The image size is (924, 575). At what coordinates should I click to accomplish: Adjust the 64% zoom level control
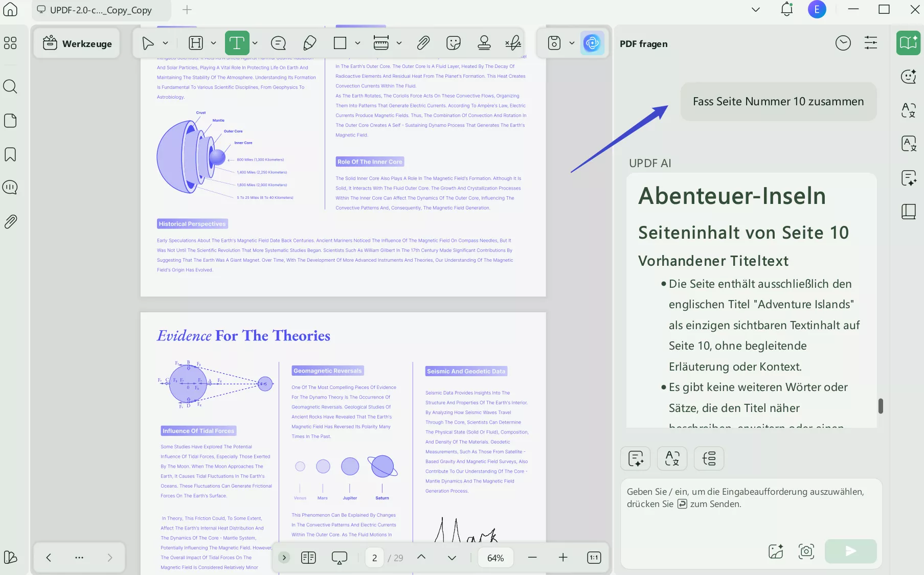[x=494, y=558]
